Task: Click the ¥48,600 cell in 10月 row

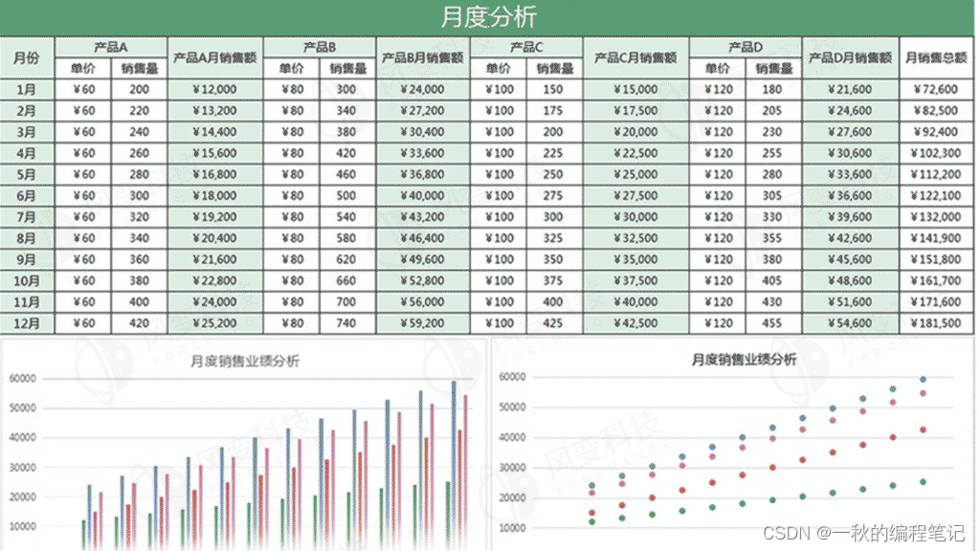Action: [850, 280]
